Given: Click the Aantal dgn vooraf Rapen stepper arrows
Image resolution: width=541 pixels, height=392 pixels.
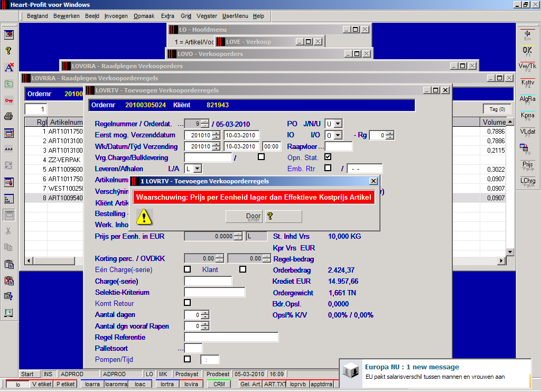Looking at the screenshot, I should [205, 326].
